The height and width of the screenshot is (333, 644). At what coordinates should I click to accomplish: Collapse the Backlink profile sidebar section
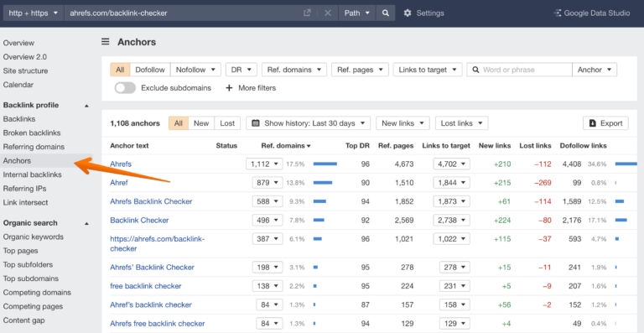click(86, 106)
